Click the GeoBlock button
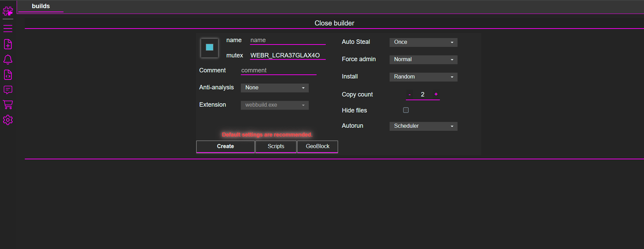 (318, 147)
